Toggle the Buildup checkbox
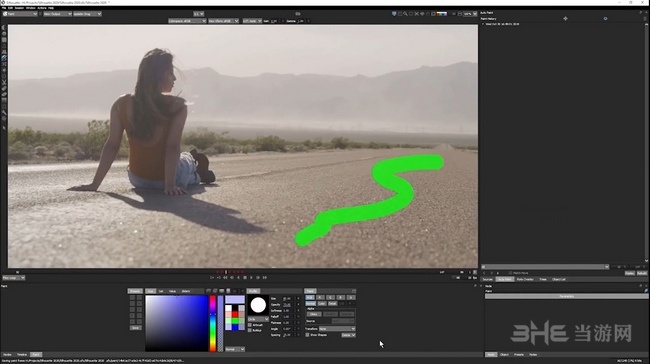Image resolution: width=650 pixels, height=364 pixels. click(x=250, y=330)
